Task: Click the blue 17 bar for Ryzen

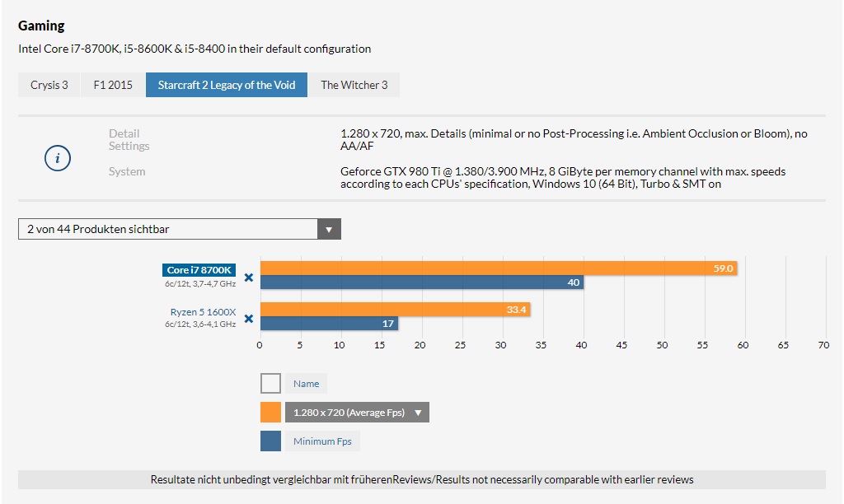Action: 329,324
